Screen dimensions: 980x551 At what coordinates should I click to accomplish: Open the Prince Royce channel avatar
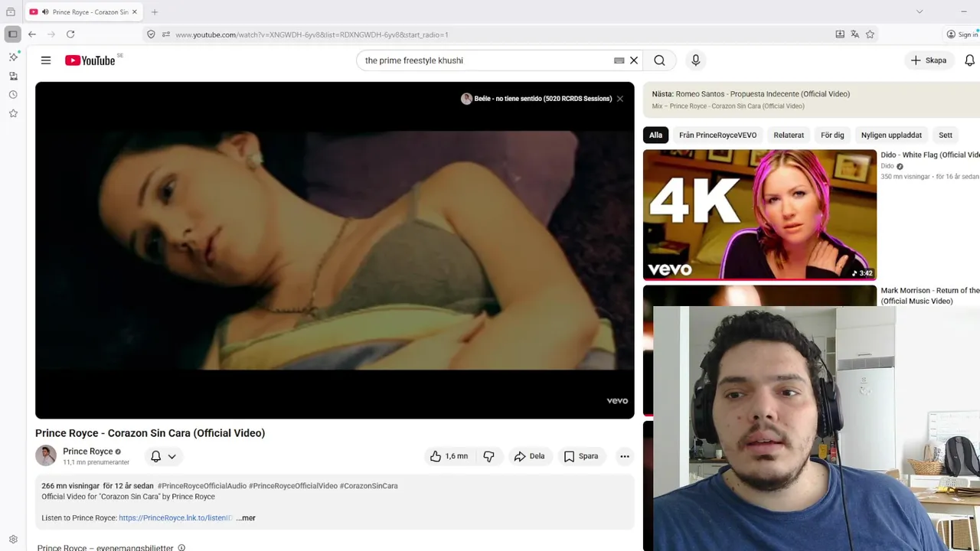pos(46,455)
